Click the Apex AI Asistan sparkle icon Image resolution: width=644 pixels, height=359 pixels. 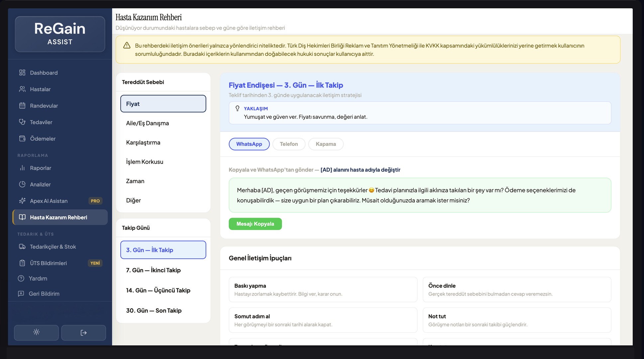pos(22,201)
